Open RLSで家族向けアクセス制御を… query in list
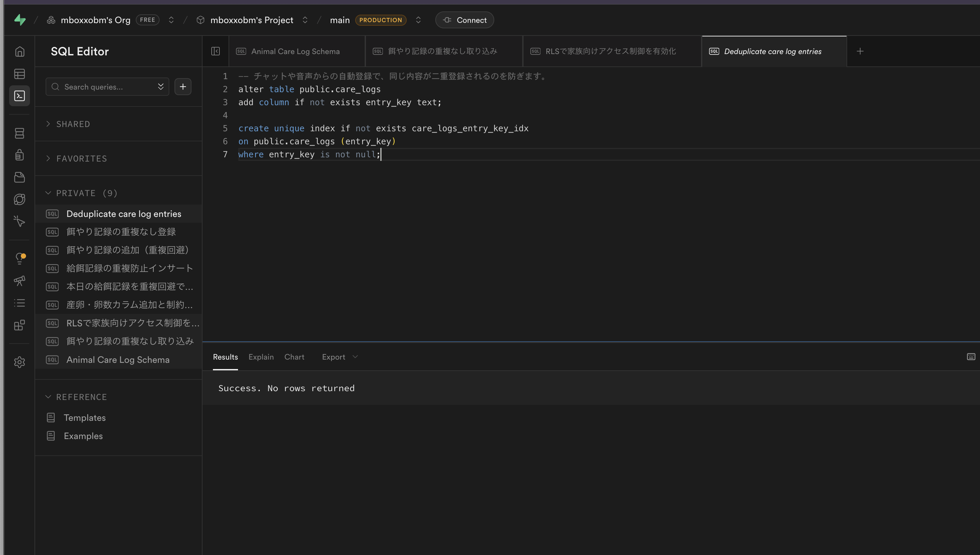 click(x=119, y=323)
